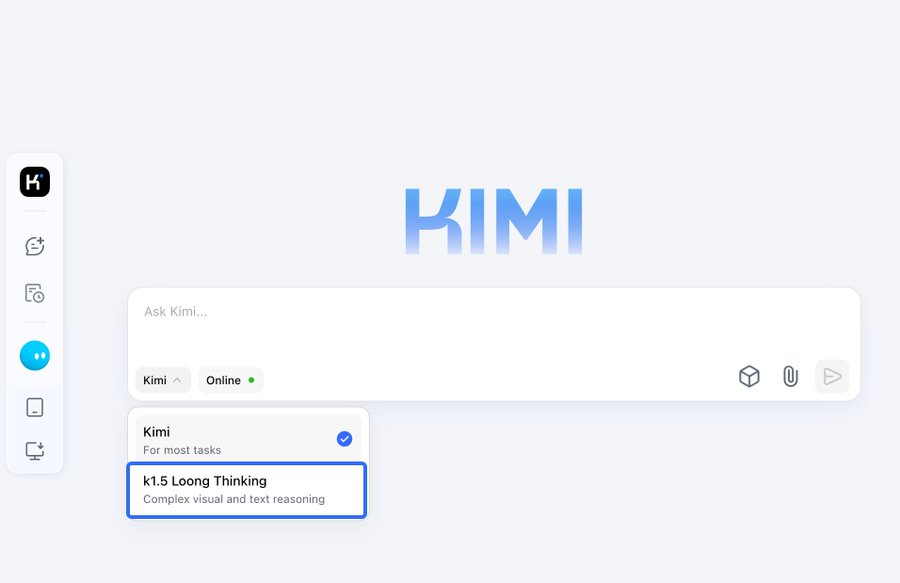Viewport: 900px width, 583px height.
Task: Attach a file with the paperclip icon
Action: point(790,376)
